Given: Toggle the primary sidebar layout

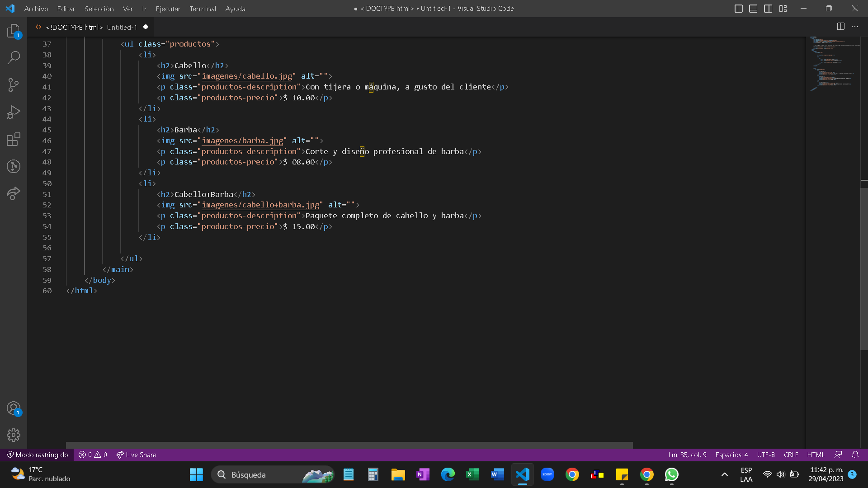Looking at the screenshot, I should click(x=739, y=9).
